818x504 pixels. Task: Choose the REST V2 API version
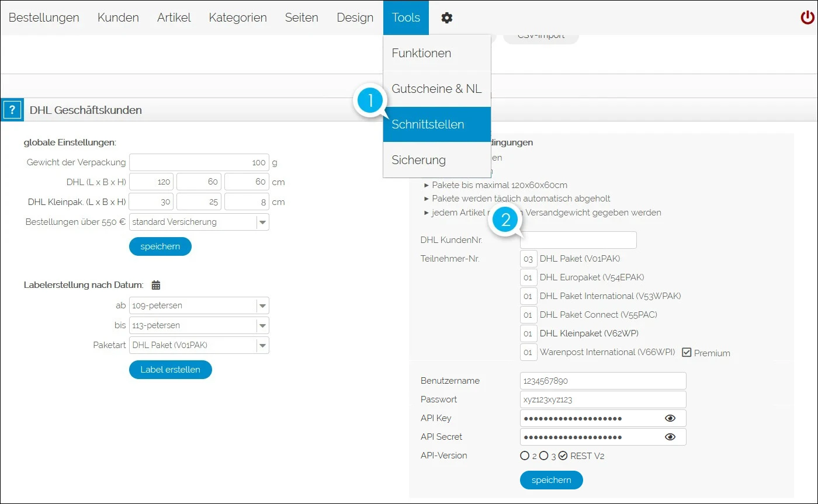coord(563,456)
